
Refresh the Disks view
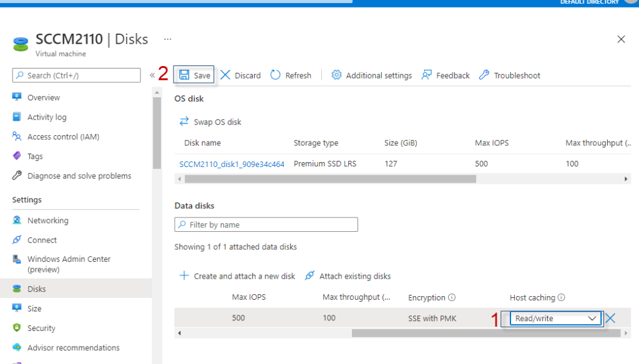pyautogui.click(x=291, y=75)
